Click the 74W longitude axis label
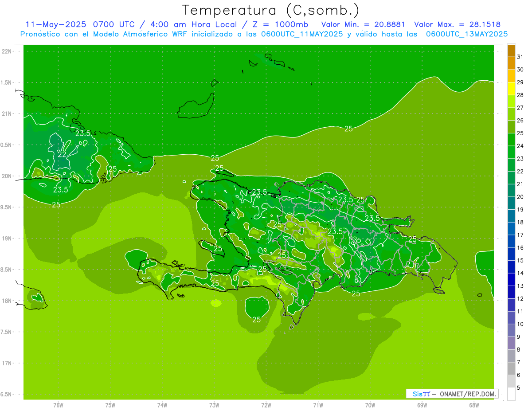 click(x=162, y=406)
